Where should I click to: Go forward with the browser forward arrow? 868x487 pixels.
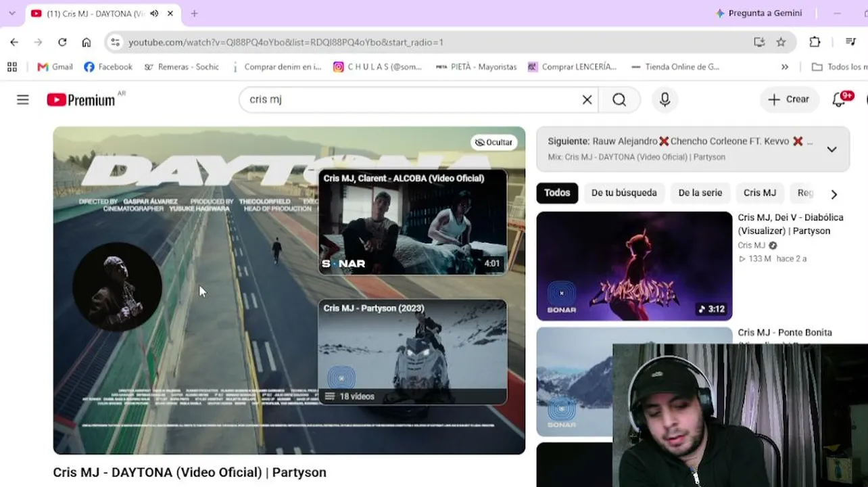(38, 42)
